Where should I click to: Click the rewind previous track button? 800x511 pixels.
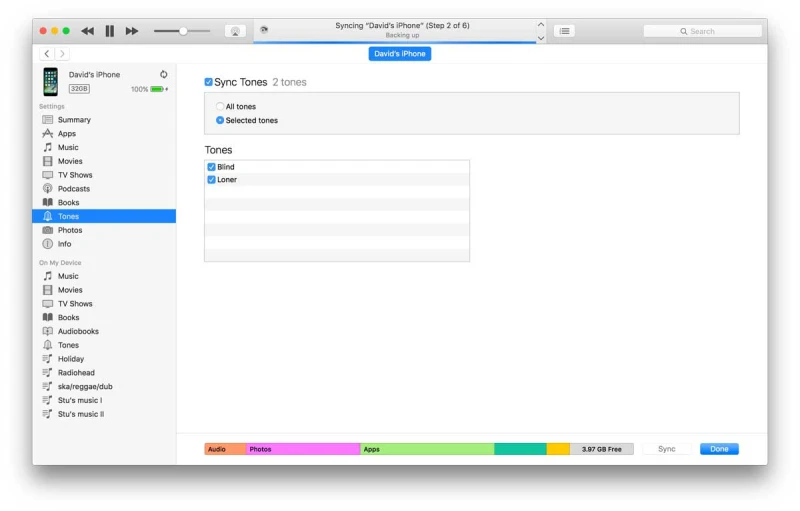88,31
